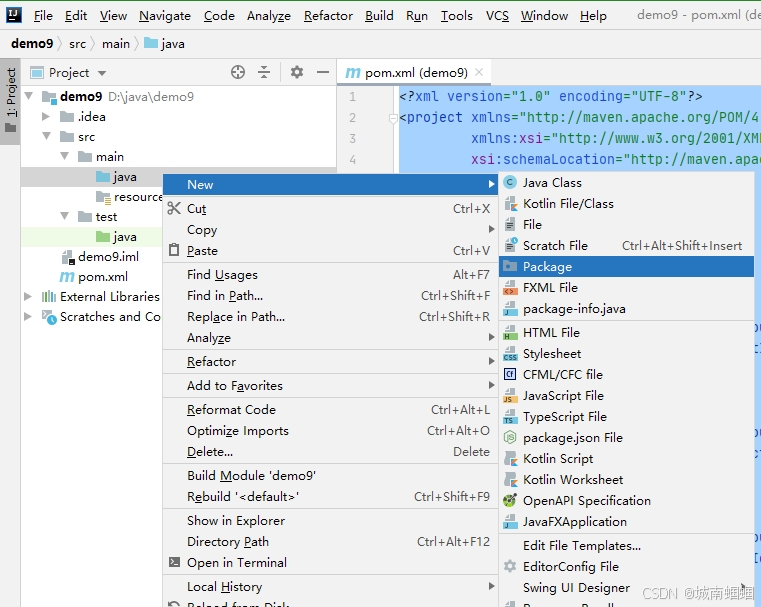Click the JavaScript File icon
This screenshot has height=607, width=761.
510,396
